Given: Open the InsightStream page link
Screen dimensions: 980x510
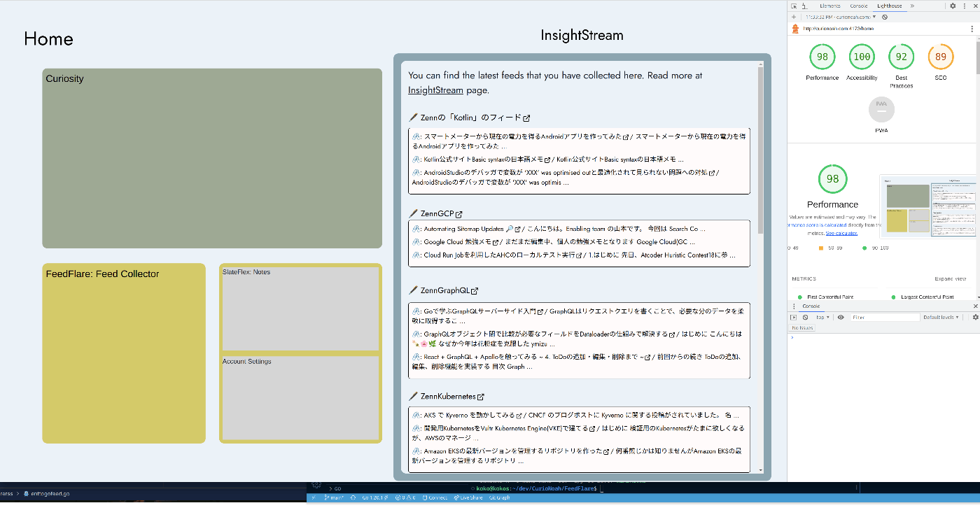Looking at the screenshot, I should (435, 90).
